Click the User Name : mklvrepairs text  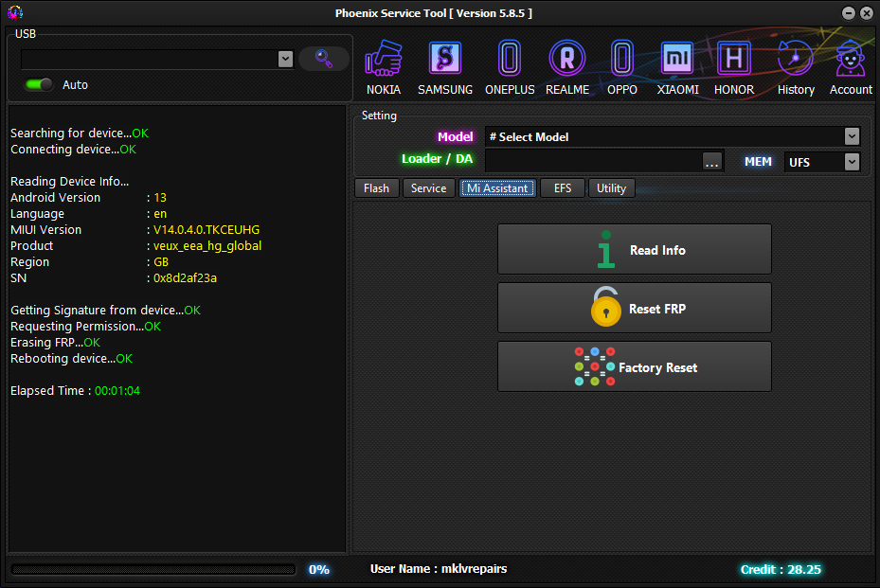coord(439,569)
